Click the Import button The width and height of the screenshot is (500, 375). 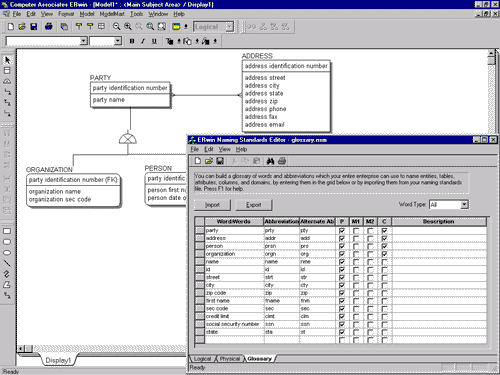[212, 205]
